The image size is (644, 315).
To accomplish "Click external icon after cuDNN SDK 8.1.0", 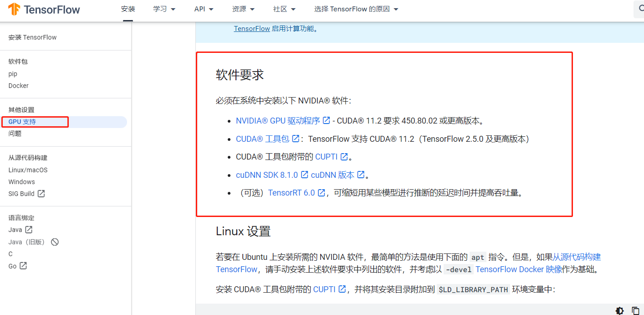I will 304,175.
